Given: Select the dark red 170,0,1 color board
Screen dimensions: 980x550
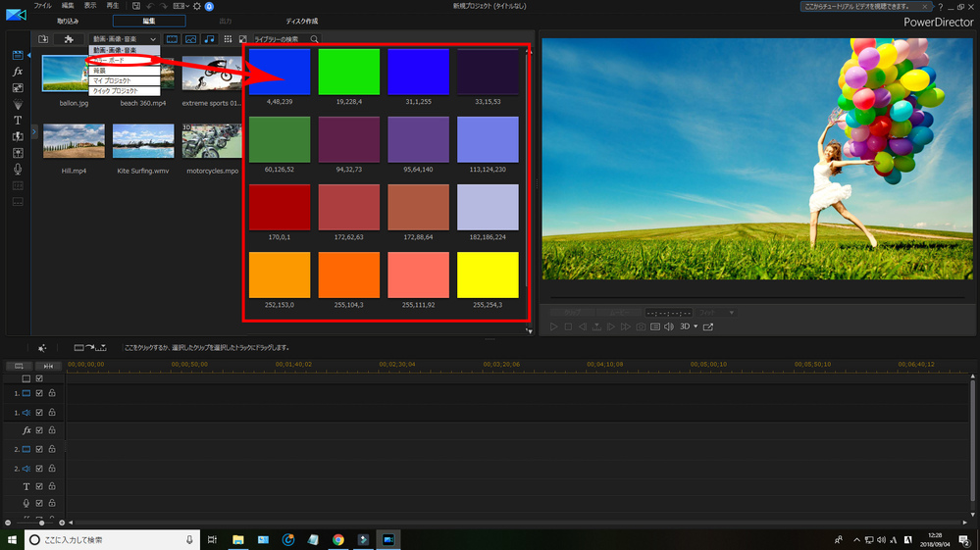Looking at the screenshot, I should pos(280,207).
